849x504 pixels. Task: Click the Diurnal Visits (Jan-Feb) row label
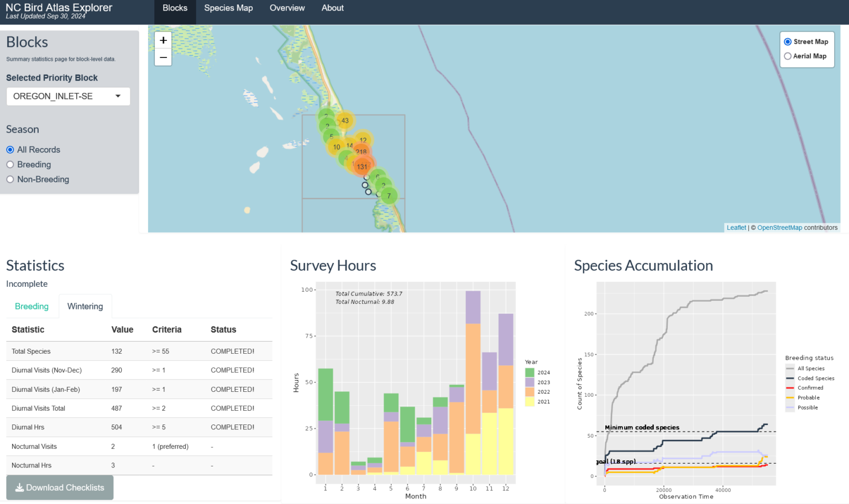(46, 390)
